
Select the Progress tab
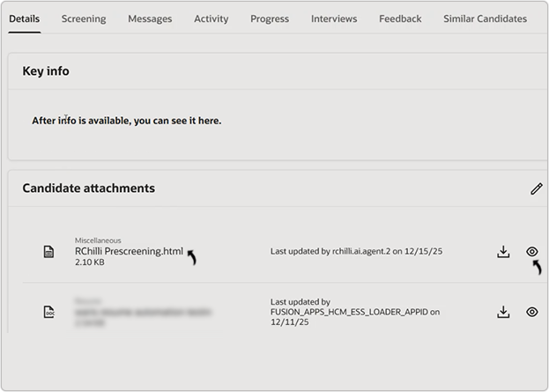click(270, 18)
